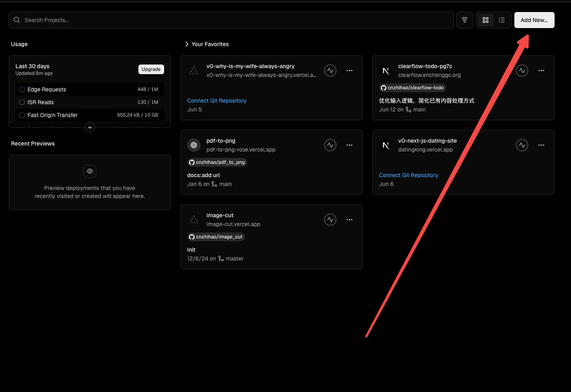Open activity icon for the pdf-to-png project
The image size is (571, 392).
point(330,145)
